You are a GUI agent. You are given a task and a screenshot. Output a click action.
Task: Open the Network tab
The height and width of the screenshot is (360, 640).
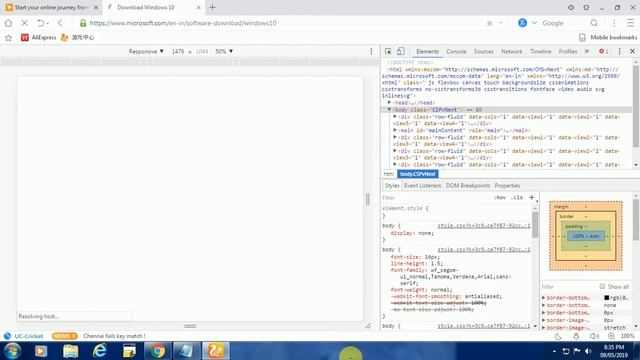tap(511, 51)
